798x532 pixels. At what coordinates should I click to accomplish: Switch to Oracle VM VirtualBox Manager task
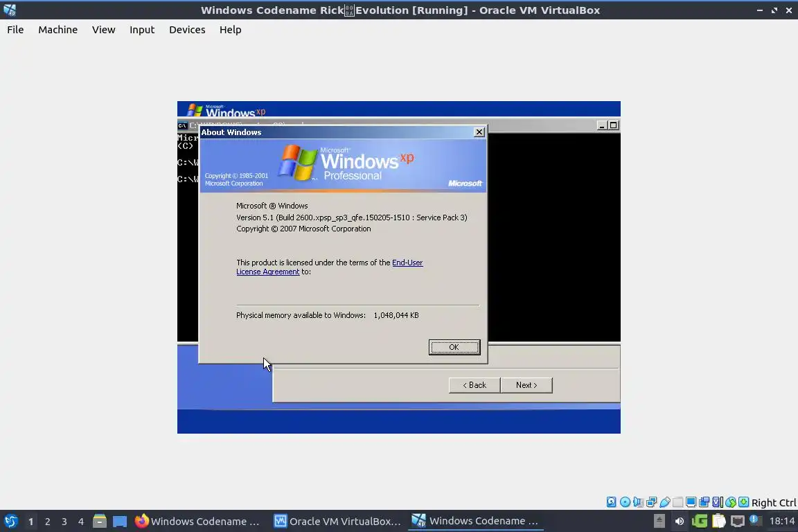tap(337, 521)
